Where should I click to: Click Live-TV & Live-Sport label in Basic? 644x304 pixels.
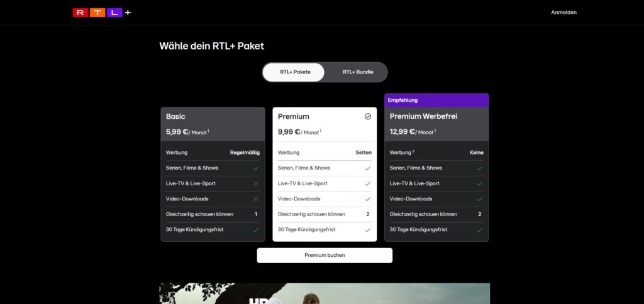191,183
